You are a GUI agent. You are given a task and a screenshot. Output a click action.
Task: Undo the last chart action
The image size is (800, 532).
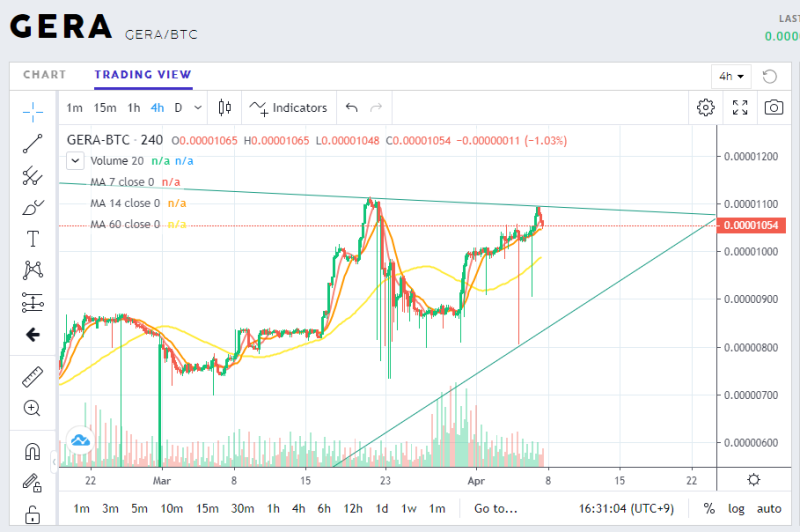(352, 108)
